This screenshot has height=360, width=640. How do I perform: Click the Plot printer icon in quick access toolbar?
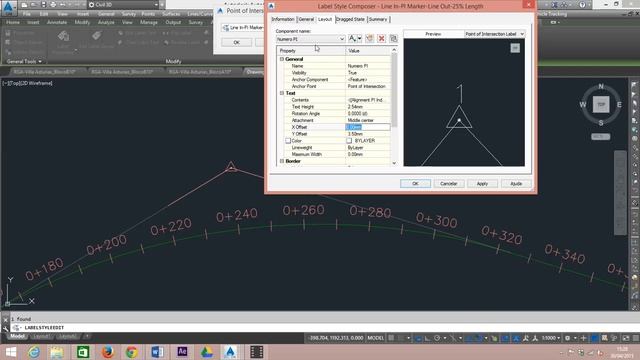point(53,4)
